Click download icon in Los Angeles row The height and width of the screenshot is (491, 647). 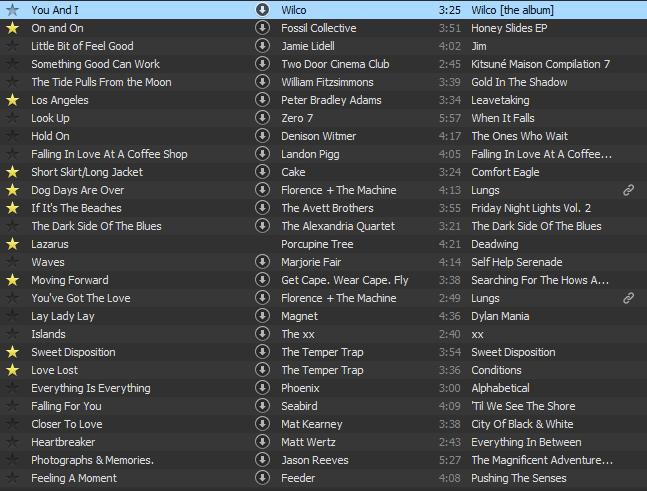point(262,99)
